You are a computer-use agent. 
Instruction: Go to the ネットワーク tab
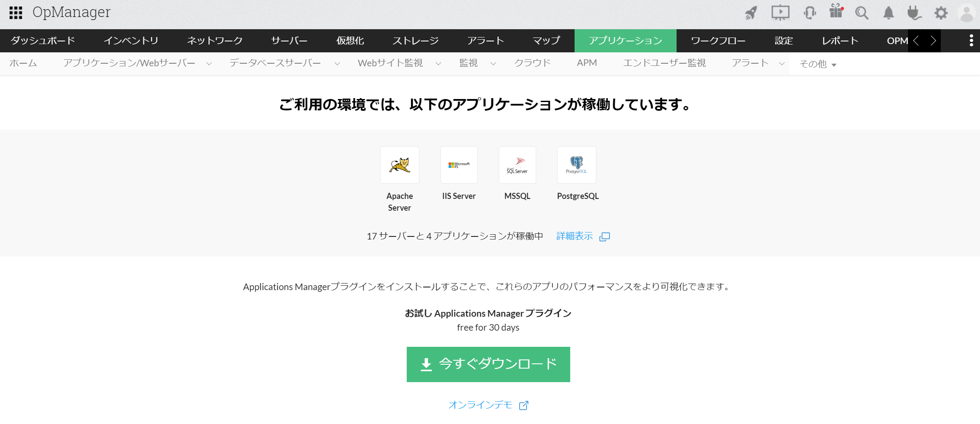tap(215, 41)
